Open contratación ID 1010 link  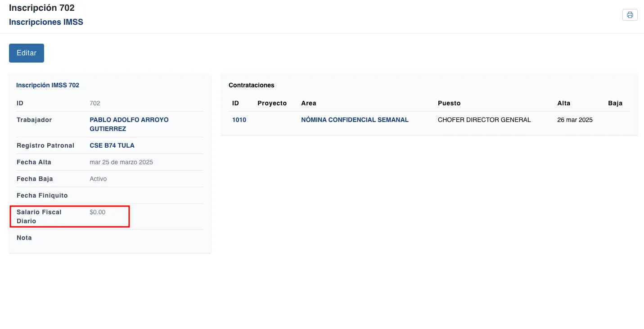click(x=239, y=120)
